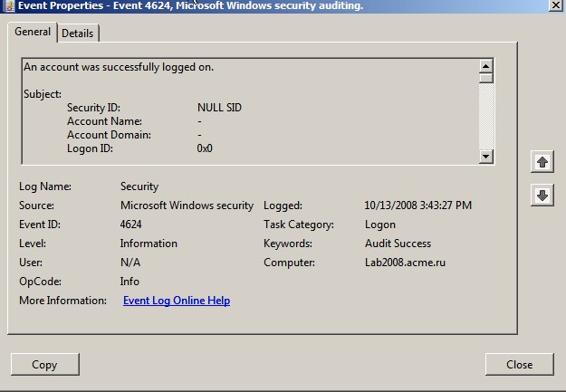Click the Logged date 10/13/2008 3:43:27 PM
This screenshot has width=566, height=392.
tap(417, 206)
